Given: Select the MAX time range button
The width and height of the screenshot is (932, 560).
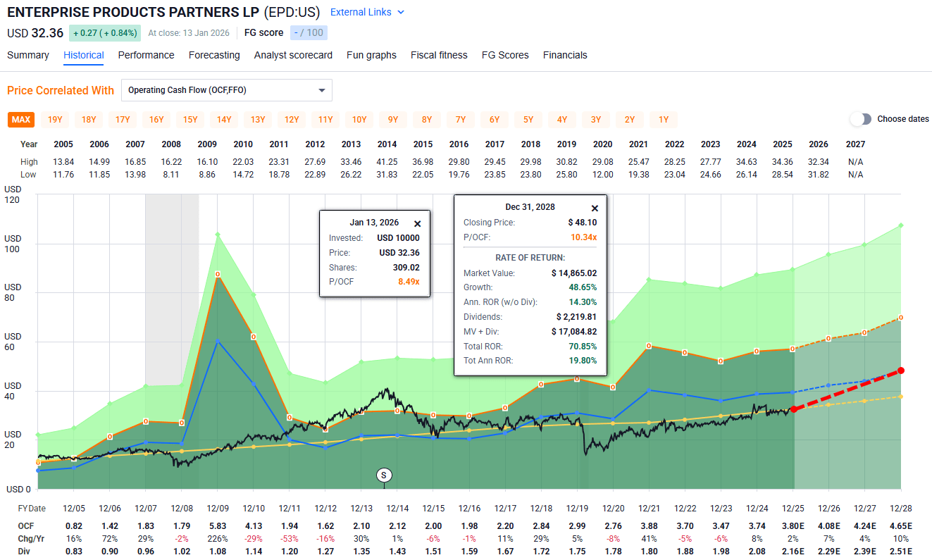Looking at the screenshot, I should [20, 120].
